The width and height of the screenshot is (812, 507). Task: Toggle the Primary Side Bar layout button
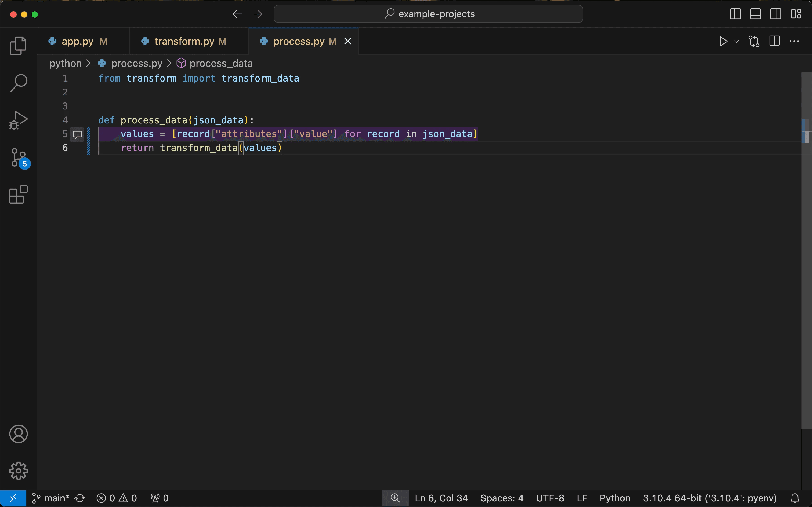[x=735, y=14]
